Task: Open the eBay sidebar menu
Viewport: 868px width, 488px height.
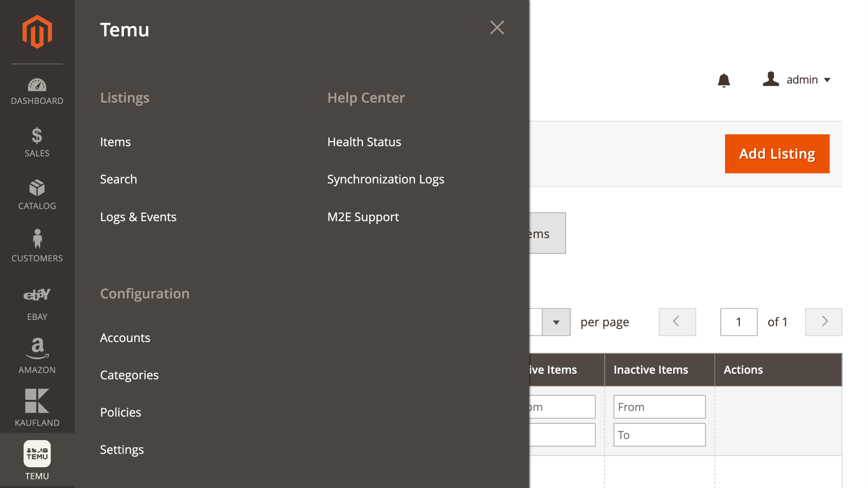Action: pyautogui.click(x=37, y=304)
